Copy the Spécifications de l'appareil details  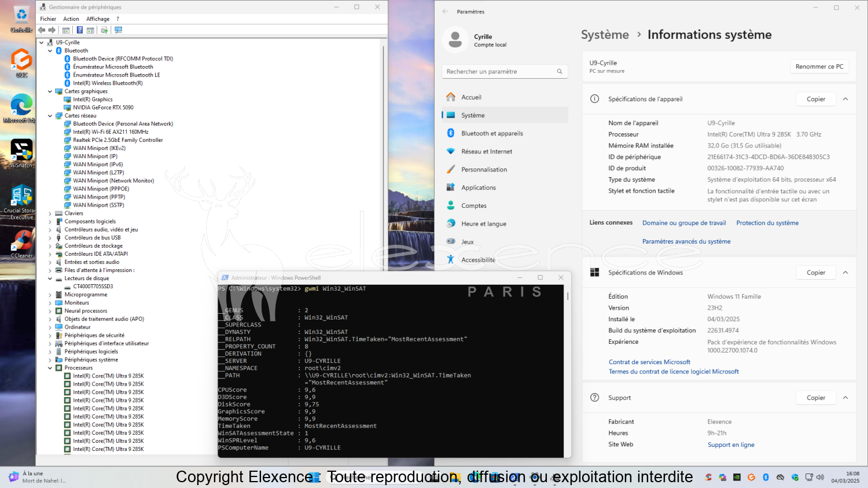point(816,99)
